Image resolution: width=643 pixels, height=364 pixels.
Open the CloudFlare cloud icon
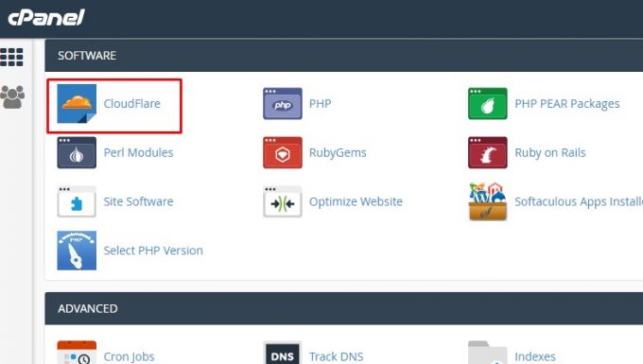pos(77,104)
